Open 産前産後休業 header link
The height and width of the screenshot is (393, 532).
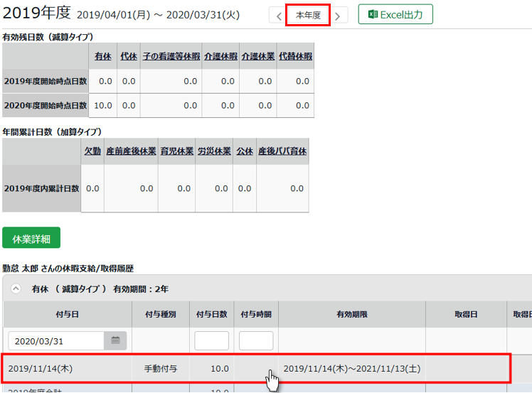(x=129, y=151)
